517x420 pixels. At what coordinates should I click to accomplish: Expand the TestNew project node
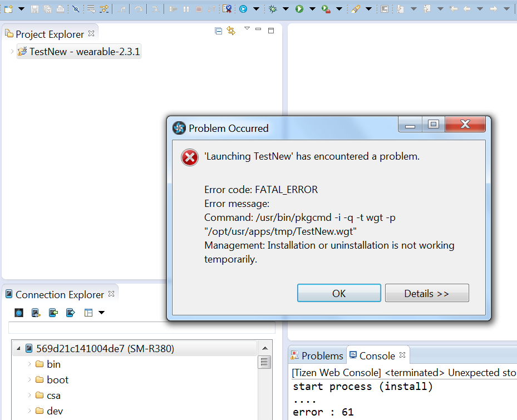[x=12, y=51]
